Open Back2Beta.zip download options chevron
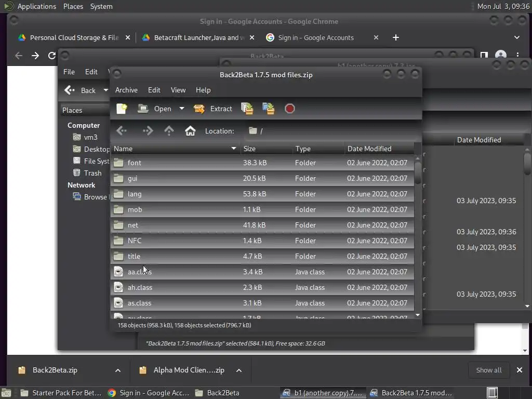Viewport: 532px width, 399px height. [118, 370]
